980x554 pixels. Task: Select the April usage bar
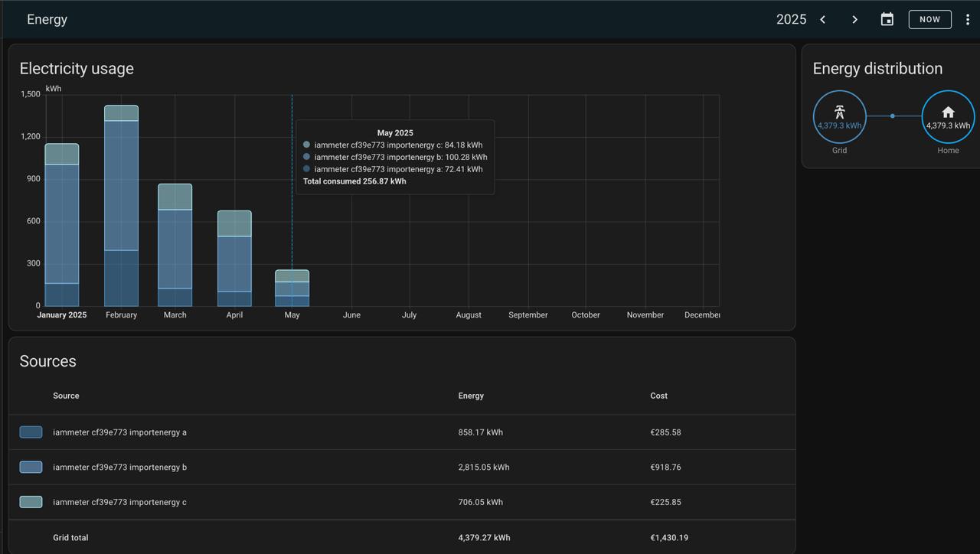pos(234,259)
